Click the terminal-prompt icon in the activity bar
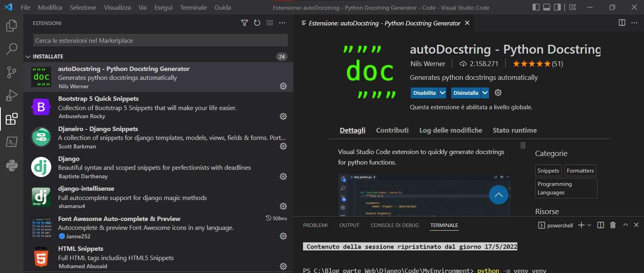 [12, 142]
